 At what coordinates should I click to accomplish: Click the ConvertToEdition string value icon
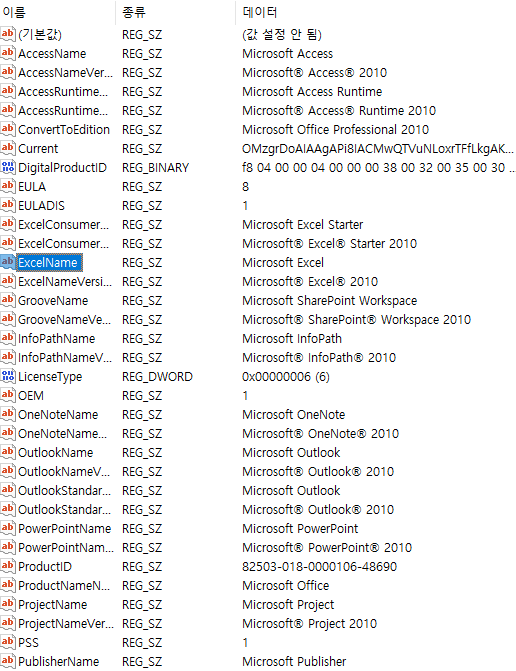[x=8, y=129]
